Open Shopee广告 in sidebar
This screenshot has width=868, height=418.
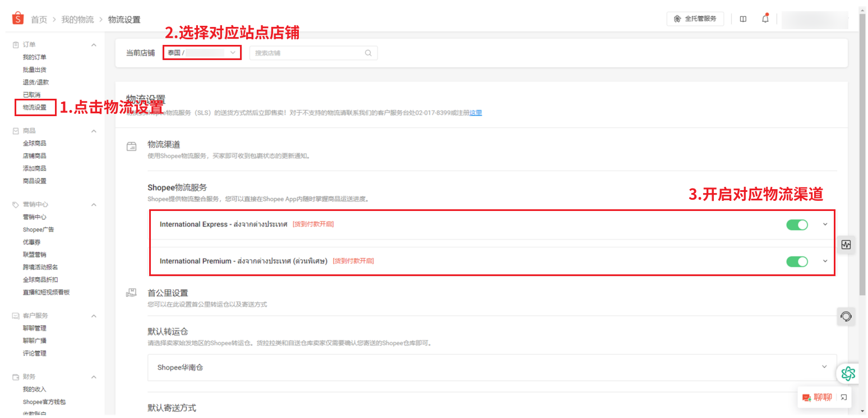coord(39,229)
